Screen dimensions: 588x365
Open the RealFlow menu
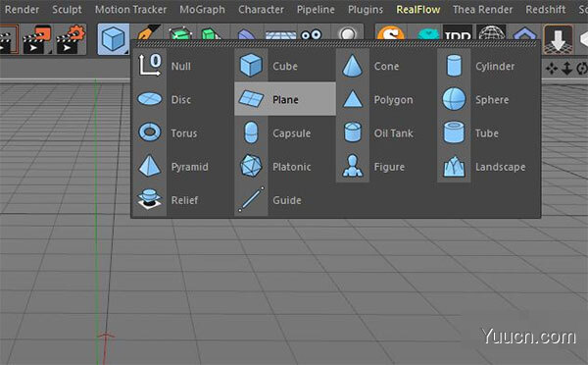click(x=418, y=10)
